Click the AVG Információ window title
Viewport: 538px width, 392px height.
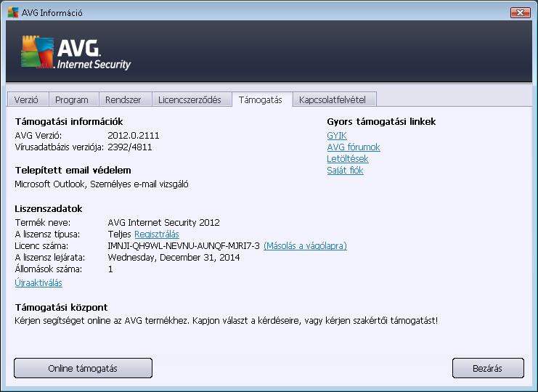[x=52, y=13]
